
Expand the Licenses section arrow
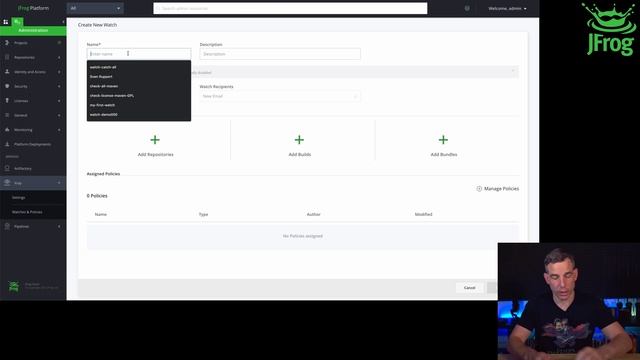[x=59, y=101]
